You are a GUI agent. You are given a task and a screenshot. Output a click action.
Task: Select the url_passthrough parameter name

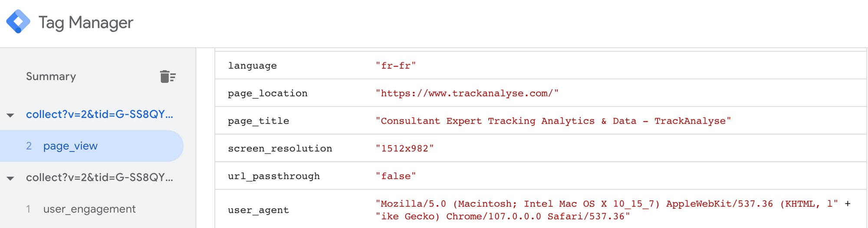point(274,176)
